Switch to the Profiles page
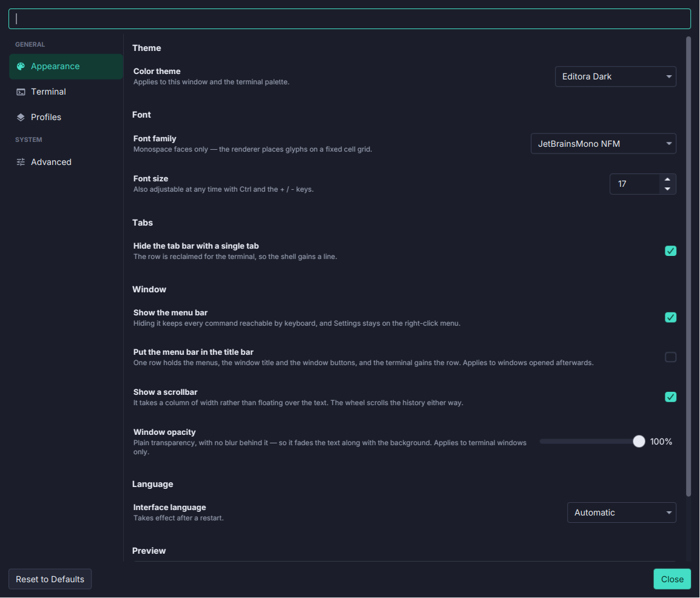The width and height of the screenshot is (700, 598). coord(66,118)
